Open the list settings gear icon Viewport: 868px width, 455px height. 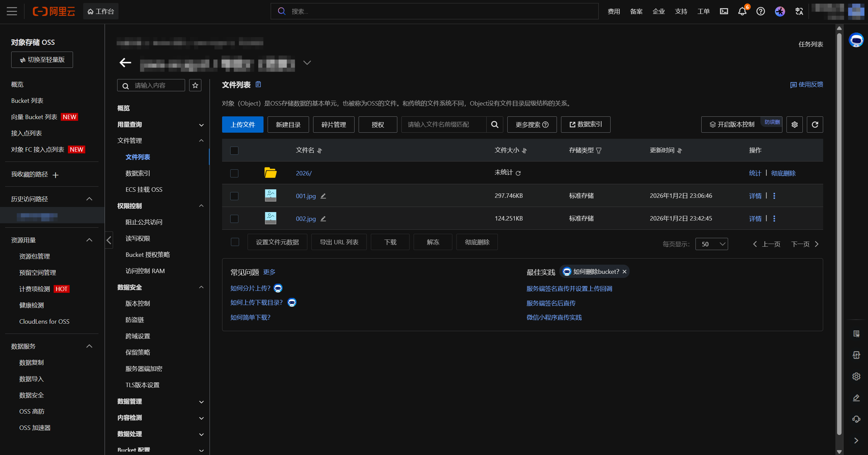click(x=794, y=125)
